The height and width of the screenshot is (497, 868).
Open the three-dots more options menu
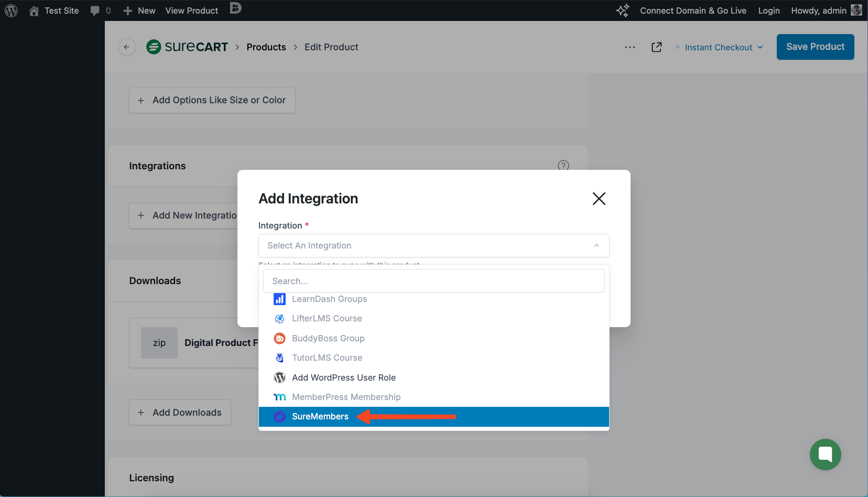click(x=630, y=47)
